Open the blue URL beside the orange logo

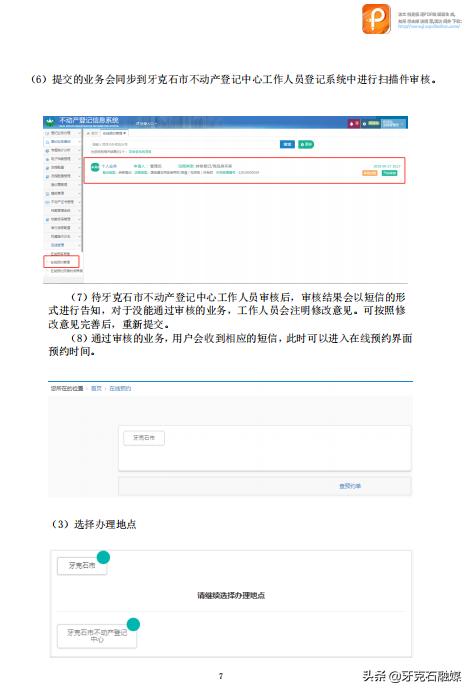click(x=429, y=26)
